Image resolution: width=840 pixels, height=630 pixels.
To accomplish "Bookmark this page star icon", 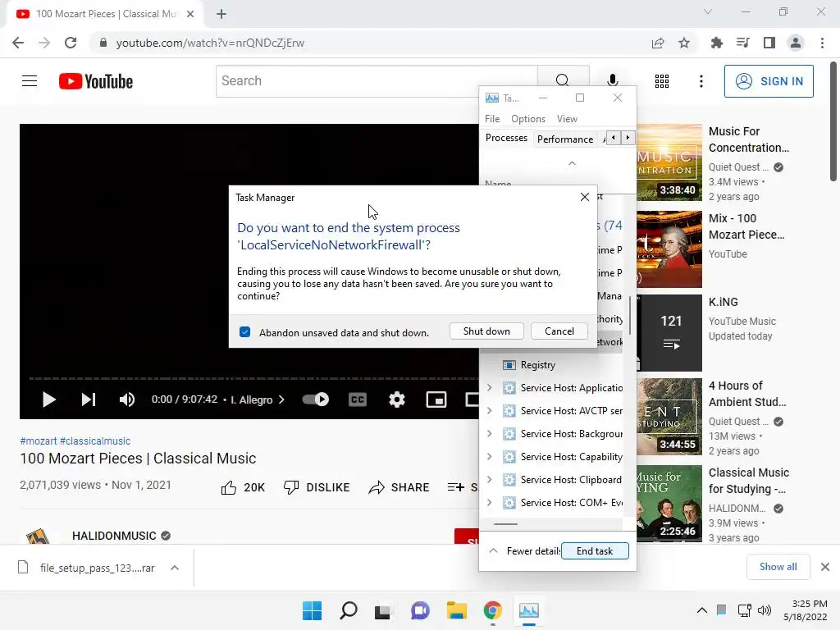I will pyautogui.click(x=684, y=43).
